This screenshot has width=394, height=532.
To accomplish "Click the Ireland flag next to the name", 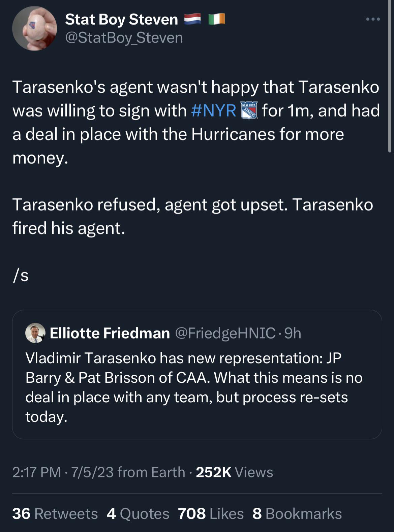I will coord(216,19).
